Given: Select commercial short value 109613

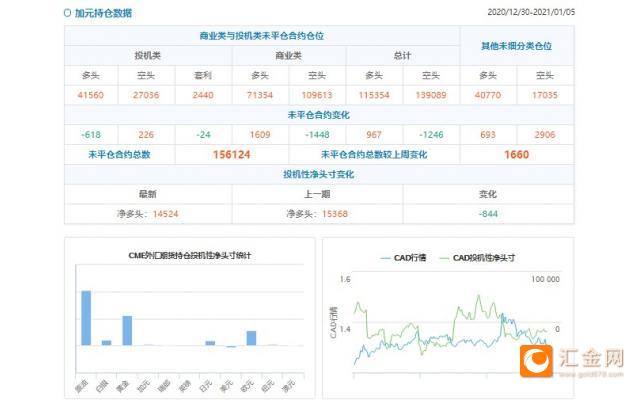Looking at the screenshot, I should (x=317, y=95).
